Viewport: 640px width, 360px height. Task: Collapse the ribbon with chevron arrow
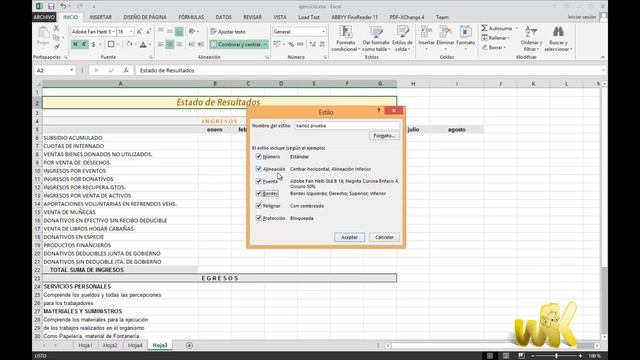pyautogui.click(x=603, y=58)
